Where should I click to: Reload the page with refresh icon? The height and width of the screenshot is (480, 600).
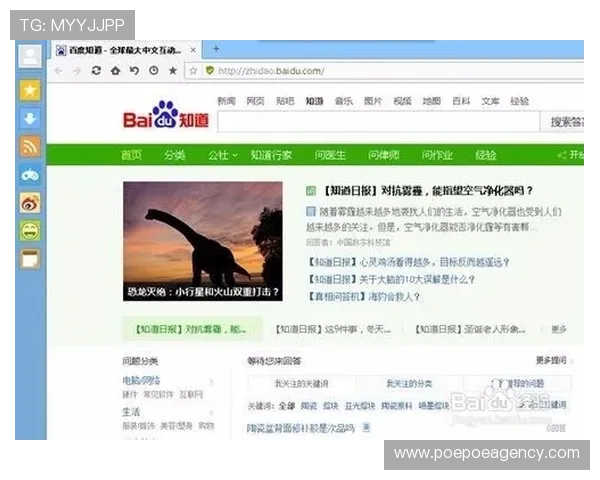pyautogui.click(x=96, y=70)
